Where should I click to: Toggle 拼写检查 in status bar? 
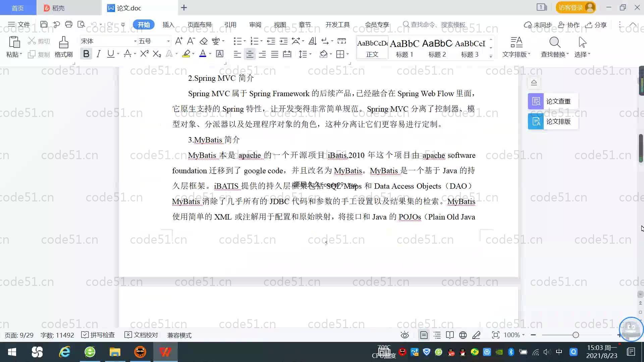[98, 335]
